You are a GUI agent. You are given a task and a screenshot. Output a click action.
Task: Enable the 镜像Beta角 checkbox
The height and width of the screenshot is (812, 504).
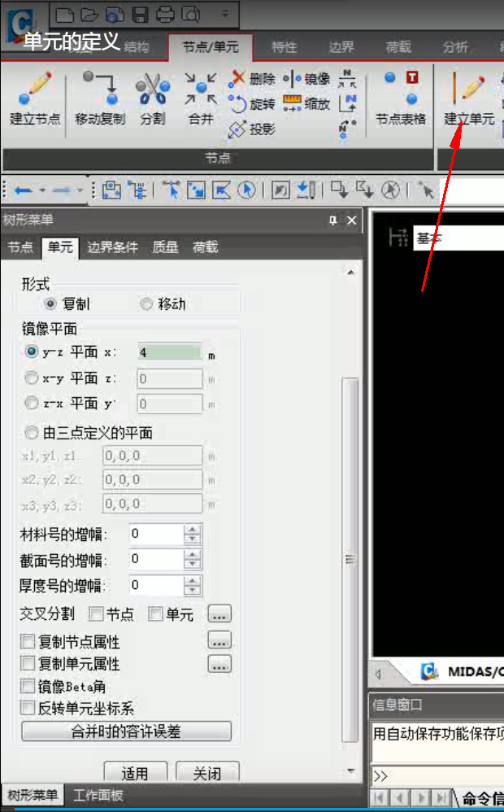(x=28, y=686)
